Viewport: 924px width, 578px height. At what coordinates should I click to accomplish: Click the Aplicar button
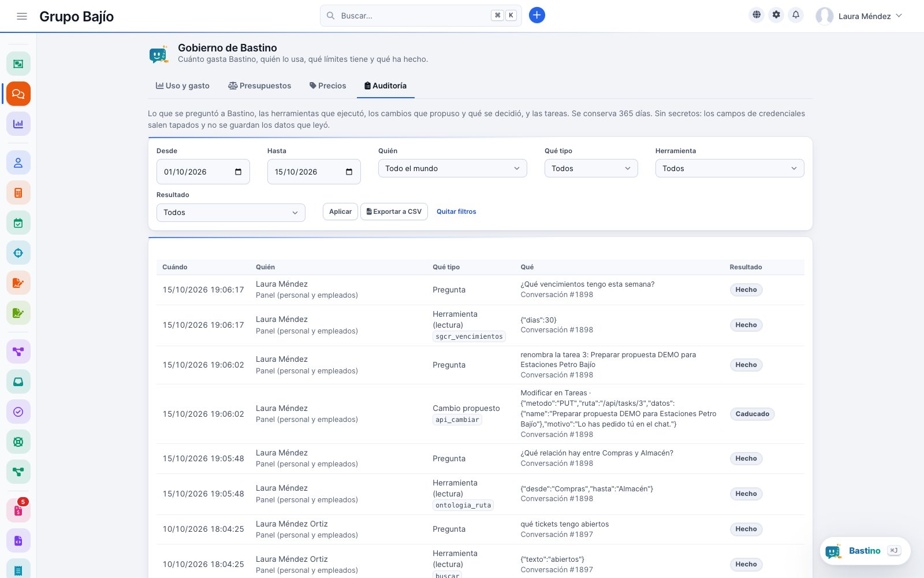pos(340,212)
